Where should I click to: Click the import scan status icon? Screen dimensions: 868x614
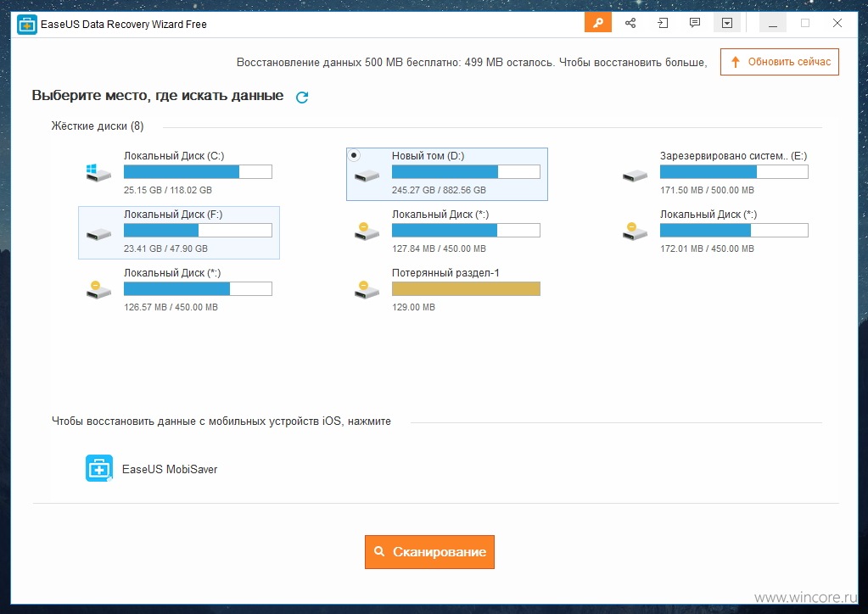663,23
